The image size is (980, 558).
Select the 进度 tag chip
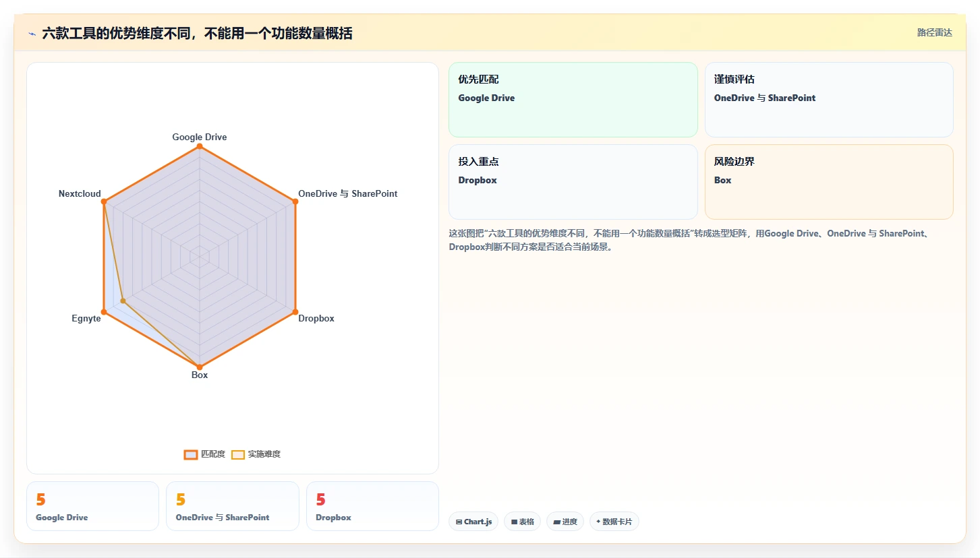click(565, 522)
